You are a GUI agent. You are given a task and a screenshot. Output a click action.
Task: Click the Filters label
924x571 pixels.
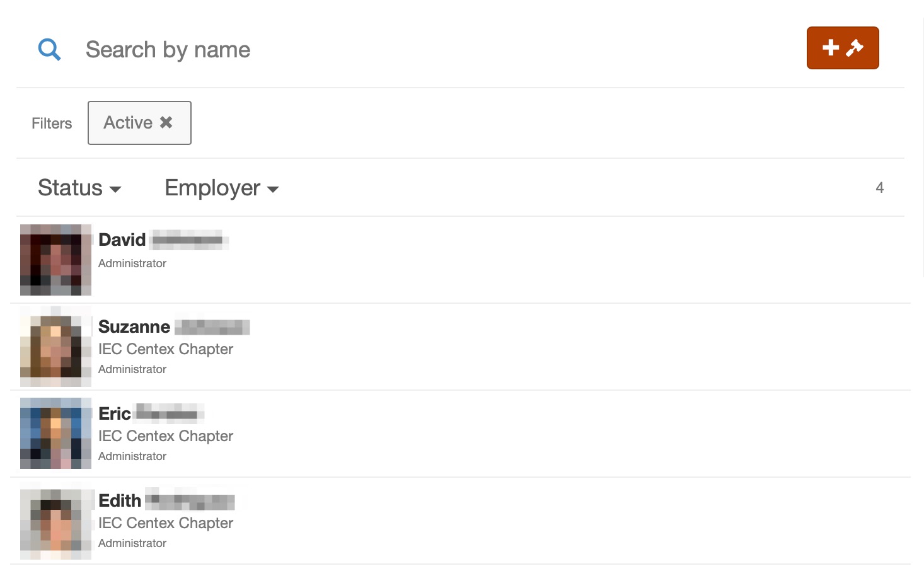52,124
